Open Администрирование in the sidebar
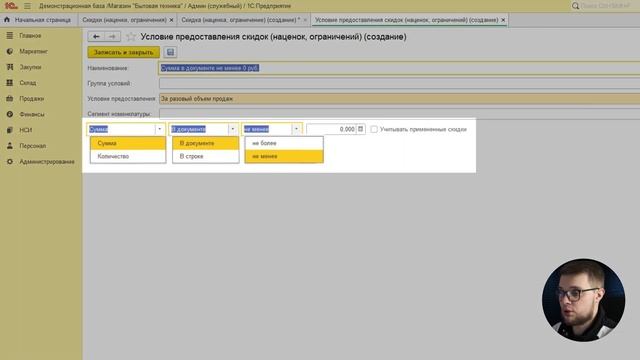640x360 pixels. tap(47, 162)
